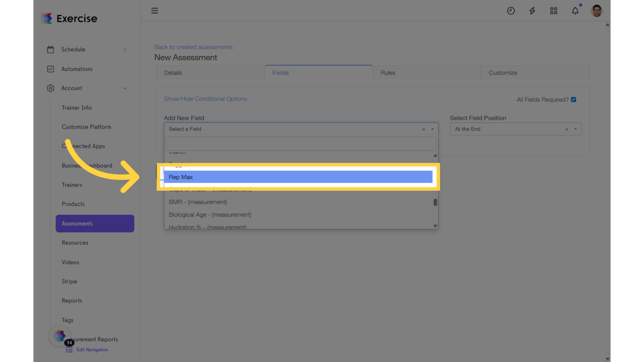Image resolution: width=644 pixels, height=362 pixels.
Task: Open the apps grid icon
Action: pyautogui.click(x=553, y=10)
